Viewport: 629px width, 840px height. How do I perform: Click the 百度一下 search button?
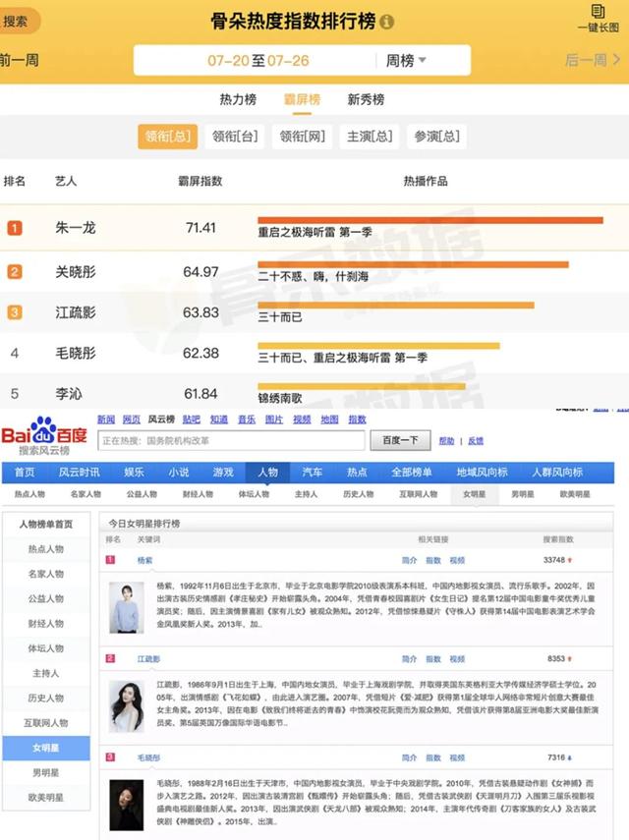[x=400, y=440]
